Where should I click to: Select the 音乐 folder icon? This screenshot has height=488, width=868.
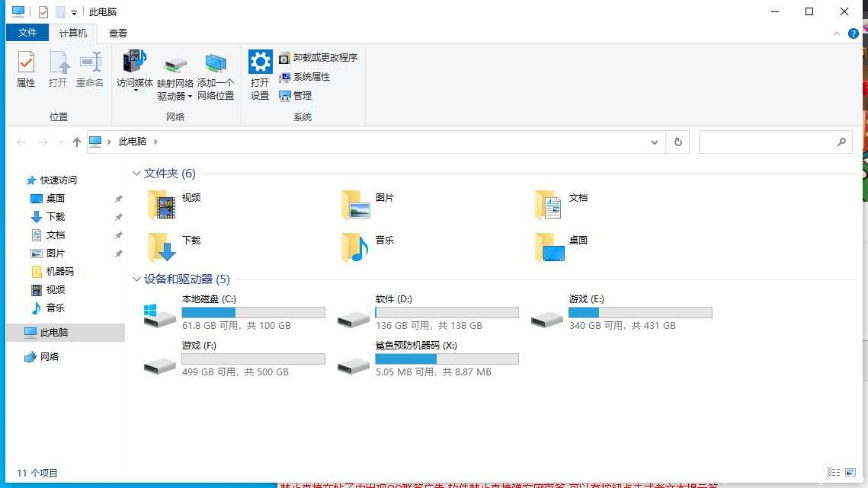(x=355, y=247)
